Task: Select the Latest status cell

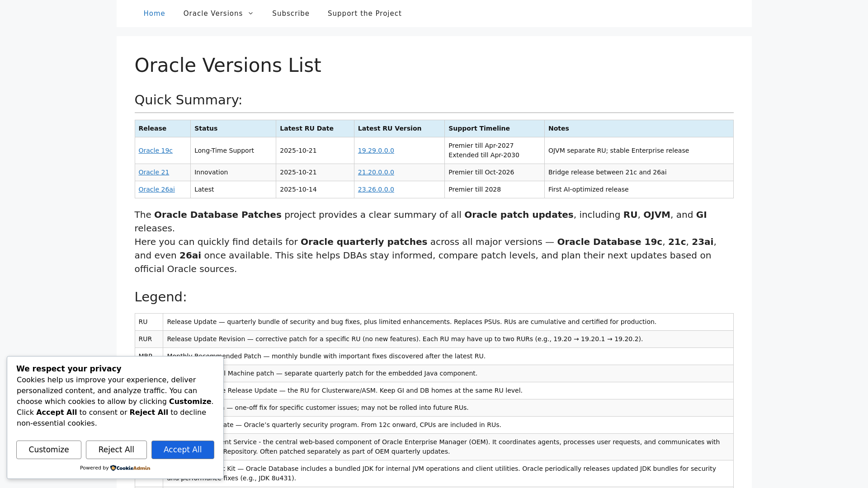Action: [x=233, y=189]
